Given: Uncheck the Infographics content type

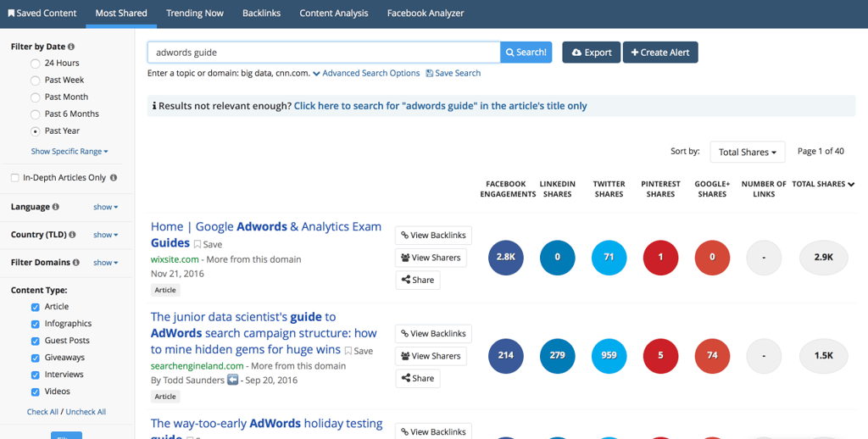Looking at the screenshot, I should point(36,324).
